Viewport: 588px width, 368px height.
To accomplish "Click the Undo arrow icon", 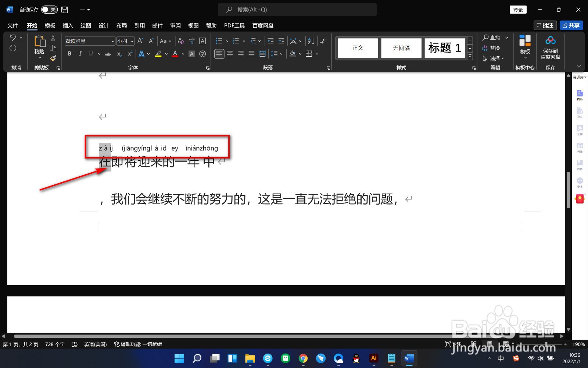I will point(13,38).
